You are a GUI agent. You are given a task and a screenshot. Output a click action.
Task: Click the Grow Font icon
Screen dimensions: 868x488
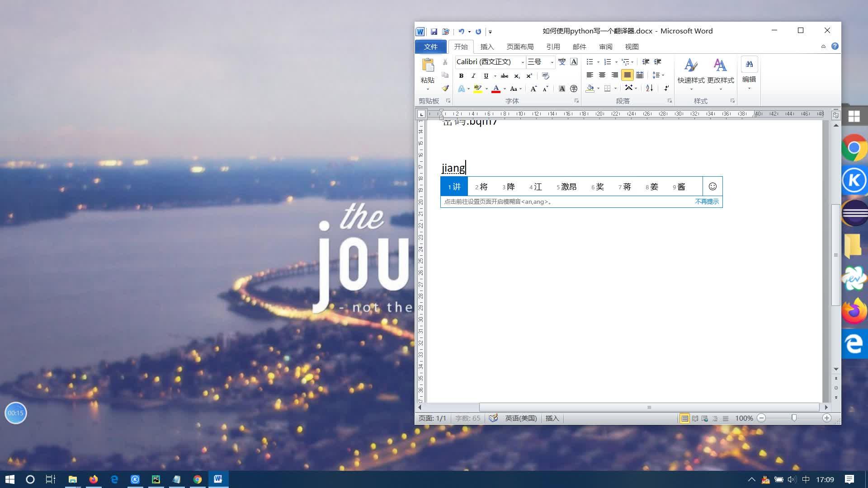533,89
